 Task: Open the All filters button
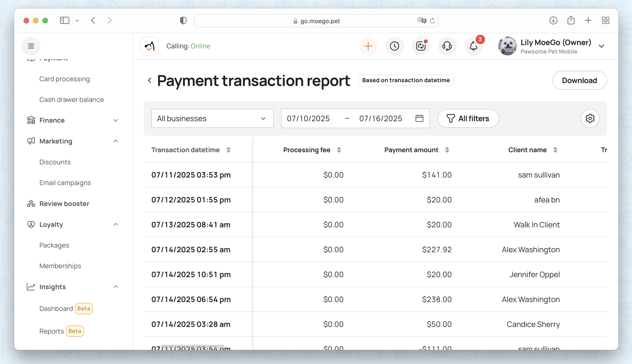click(x=468, y=118)
